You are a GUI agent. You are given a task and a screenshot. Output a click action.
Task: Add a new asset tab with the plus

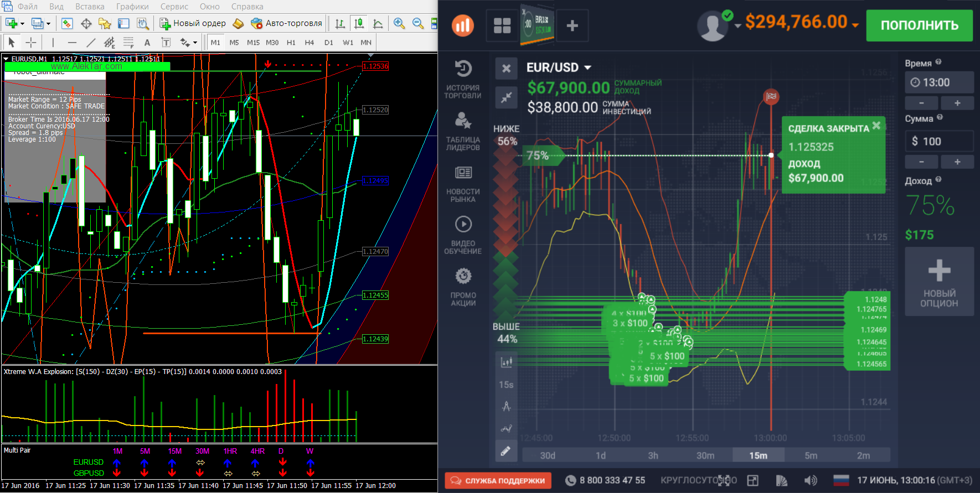coord(572,25)
